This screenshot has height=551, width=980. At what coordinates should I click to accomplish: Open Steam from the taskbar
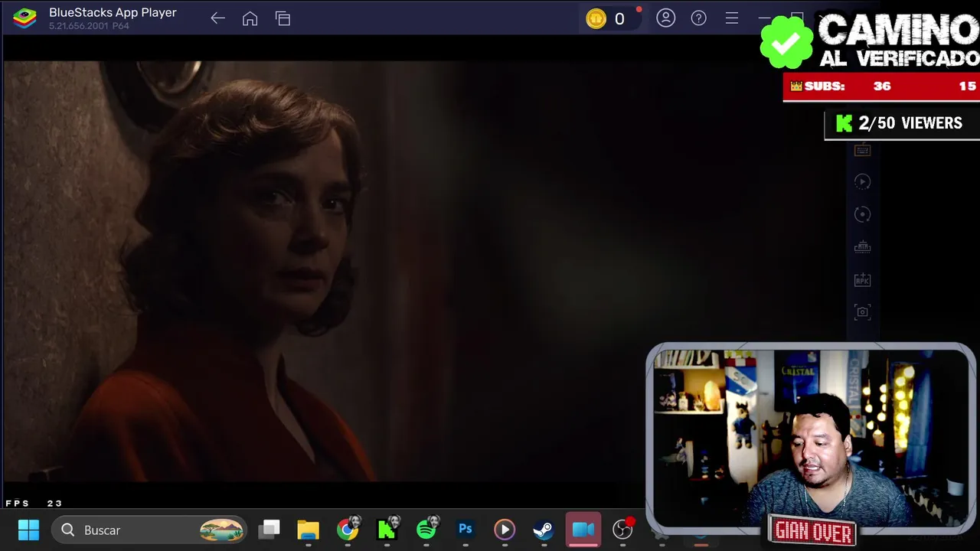coord(543,530)
